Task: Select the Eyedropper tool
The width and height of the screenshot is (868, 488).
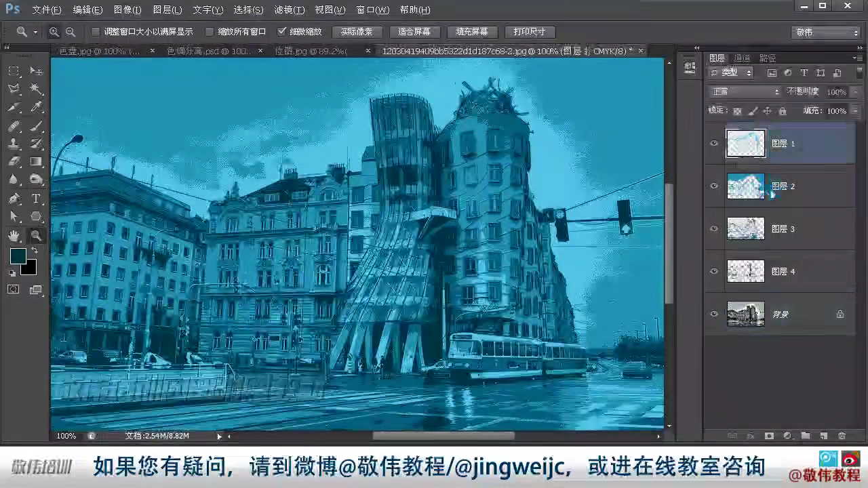Action: [x=36, y=107]
